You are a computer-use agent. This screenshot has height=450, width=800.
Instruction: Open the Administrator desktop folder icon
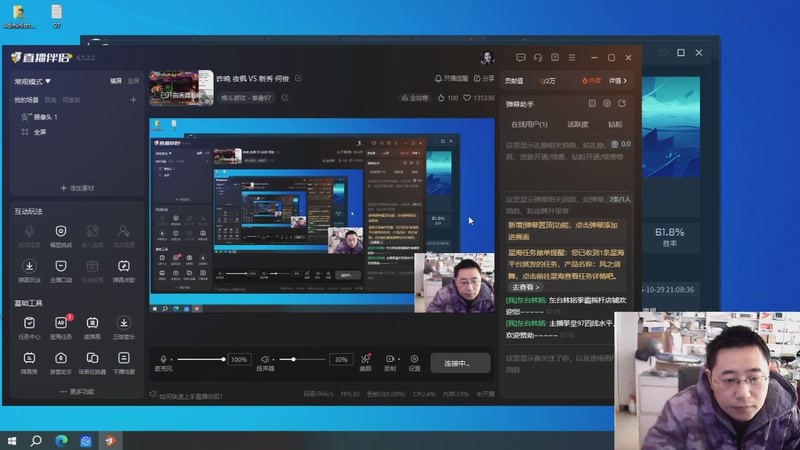[19, 16]
